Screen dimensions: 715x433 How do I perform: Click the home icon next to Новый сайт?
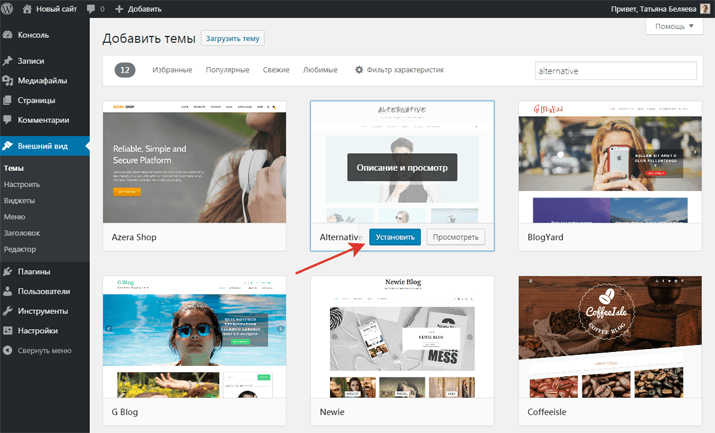[x=27, y=9]
